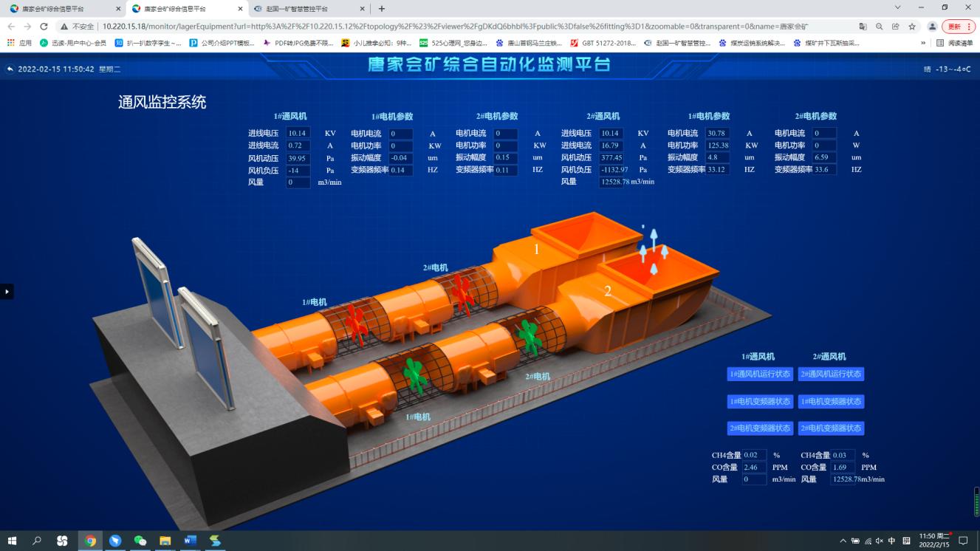
Task: Open the 阅读清单 reading list
Action: pos(955,43)
